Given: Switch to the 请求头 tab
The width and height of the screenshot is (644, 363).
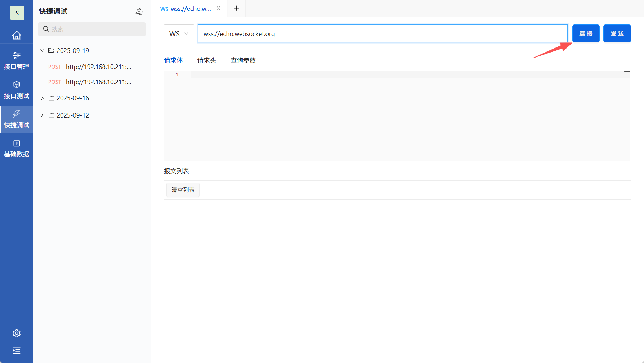Looking at the screenshot, I should pyautogui.click(x=206, y=60).
